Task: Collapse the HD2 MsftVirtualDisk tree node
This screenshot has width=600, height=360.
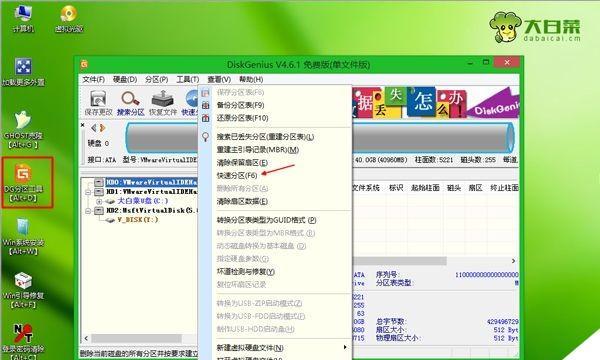Action: [88, 211]
